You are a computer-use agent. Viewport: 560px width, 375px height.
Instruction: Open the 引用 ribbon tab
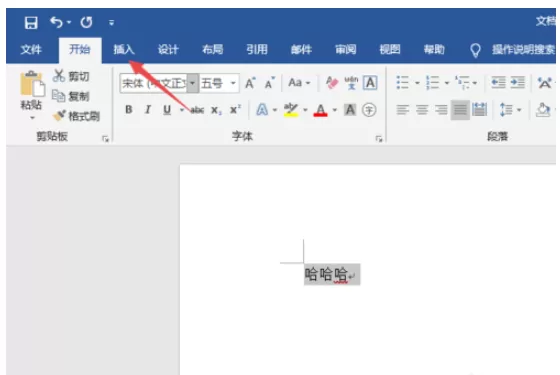tap(257, 49)
